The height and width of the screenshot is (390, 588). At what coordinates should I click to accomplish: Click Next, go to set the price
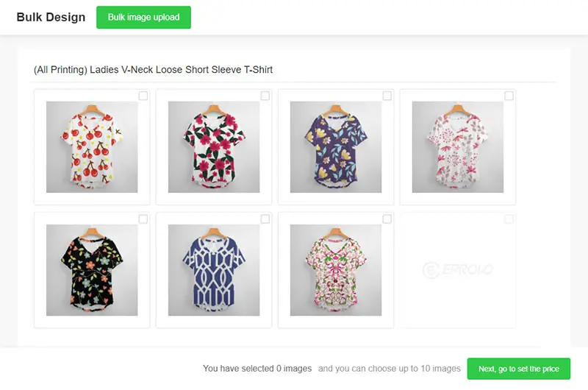coord(519,369)
